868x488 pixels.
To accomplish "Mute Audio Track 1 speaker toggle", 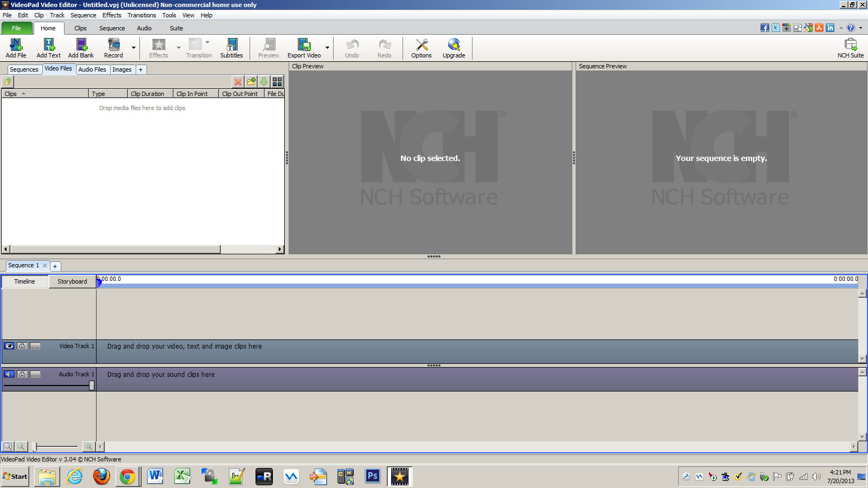I will click(9, 374).
